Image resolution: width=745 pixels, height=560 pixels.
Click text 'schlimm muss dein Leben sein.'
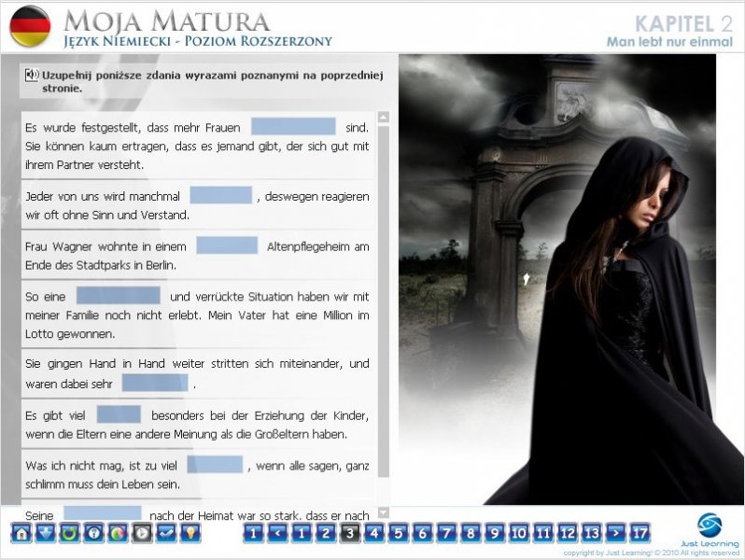103,484
